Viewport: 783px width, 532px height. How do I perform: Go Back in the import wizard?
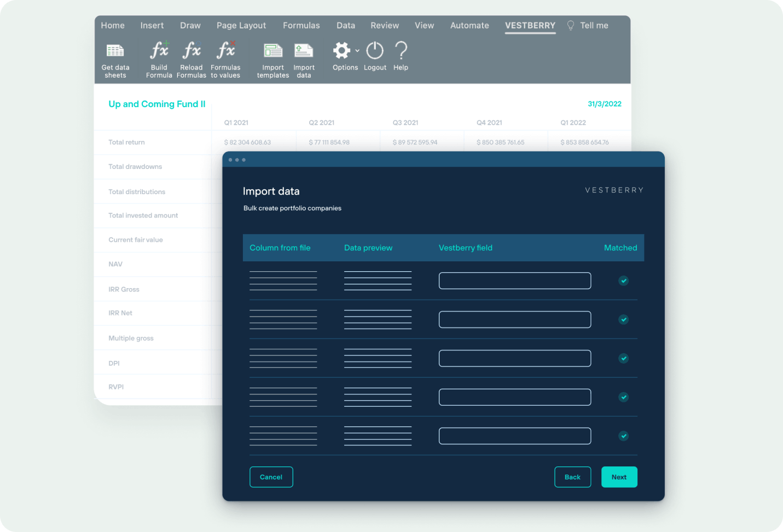(573, 477)
